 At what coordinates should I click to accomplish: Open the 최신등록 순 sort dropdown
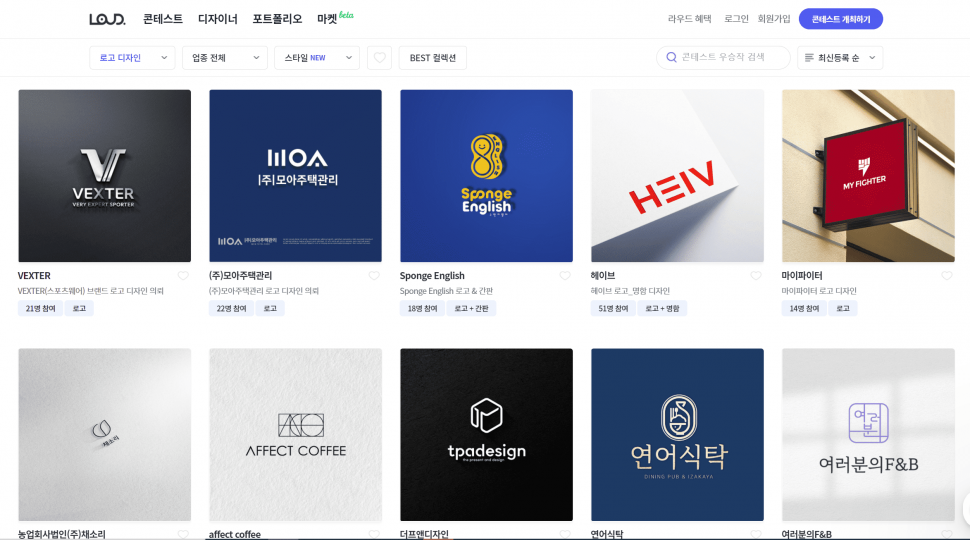point(840,58)
